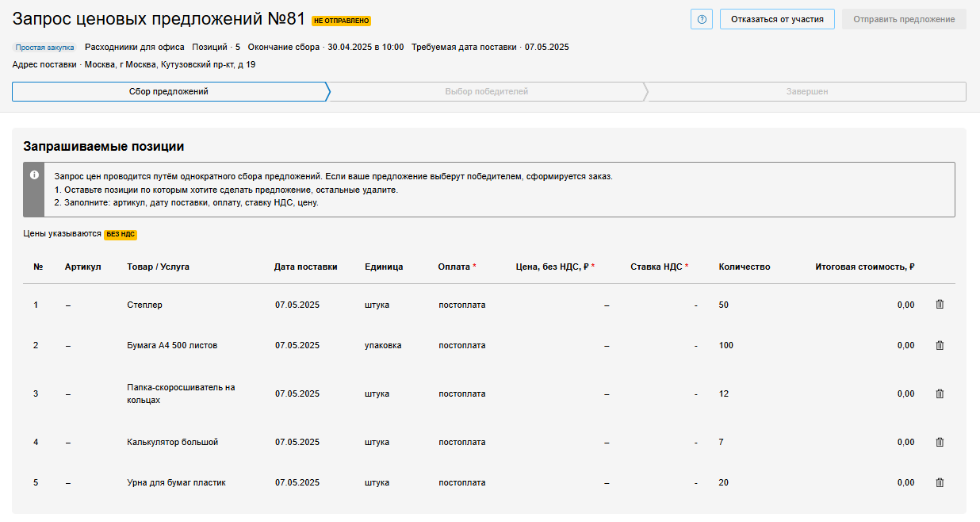Go to the Завершен stage step
Screen dimensions: 980x522
click(806, 92)
